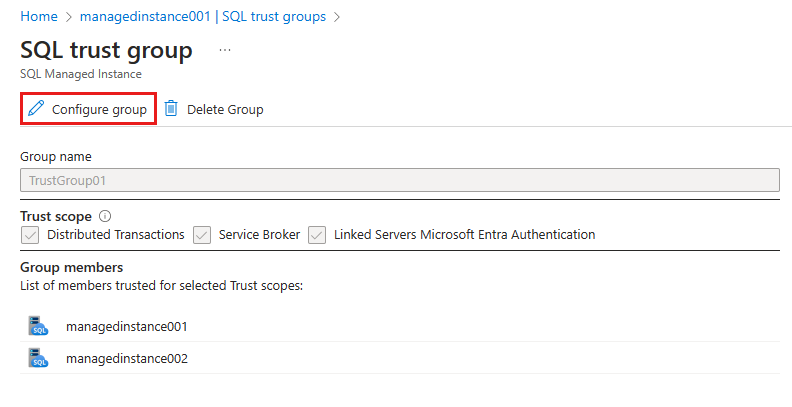Click the Delete Group label
Image resolution: width=792 pixels, height=407 pixels.
coord(225,110)
